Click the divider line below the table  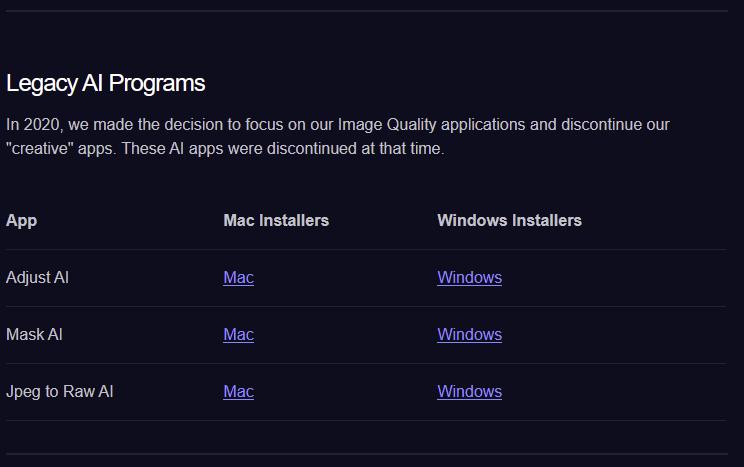coord(366,454)
